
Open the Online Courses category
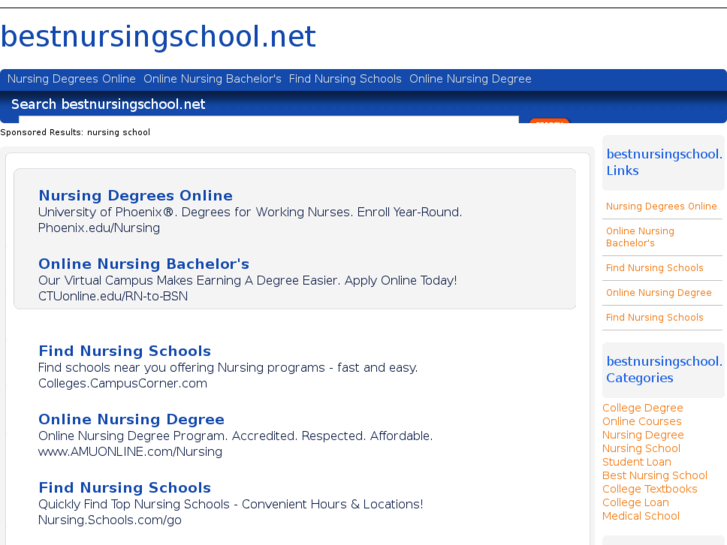[642, 421]
